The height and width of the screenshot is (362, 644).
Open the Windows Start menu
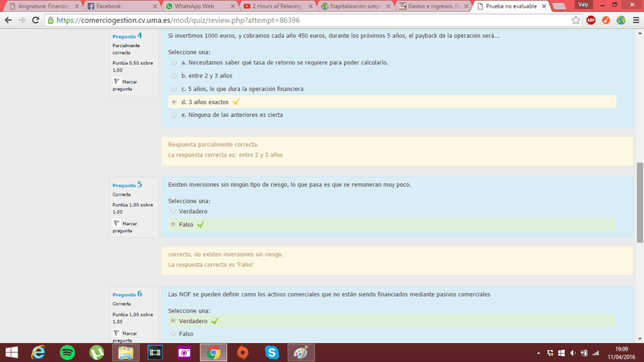[11, 352]
